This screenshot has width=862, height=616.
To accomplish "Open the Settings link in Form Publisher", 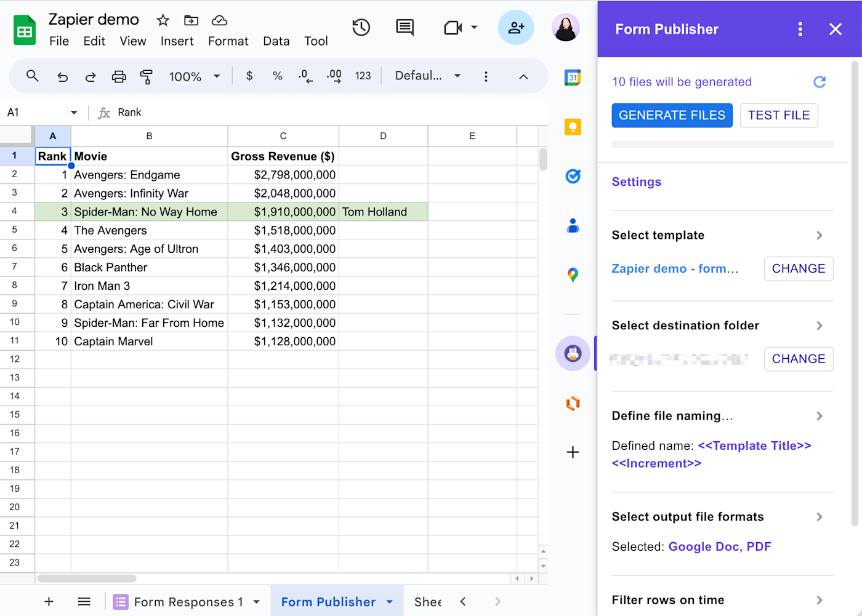I will (x=637, y=182).
